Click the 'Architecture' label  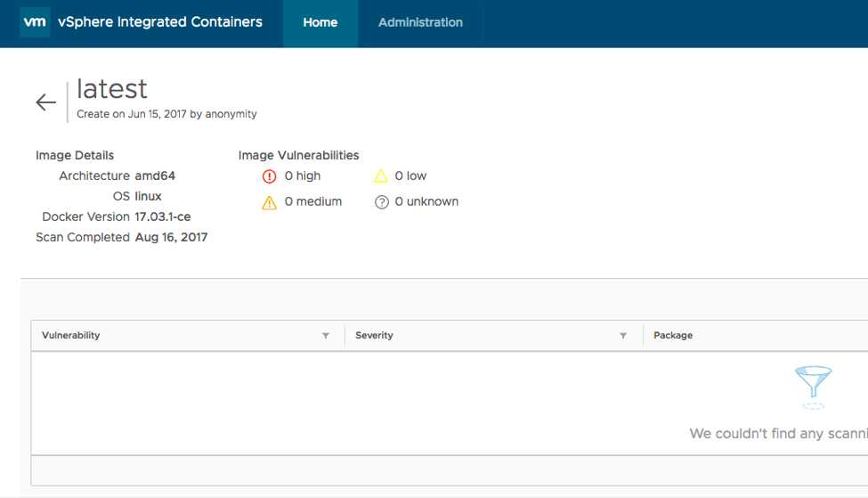tap(94, 176)
